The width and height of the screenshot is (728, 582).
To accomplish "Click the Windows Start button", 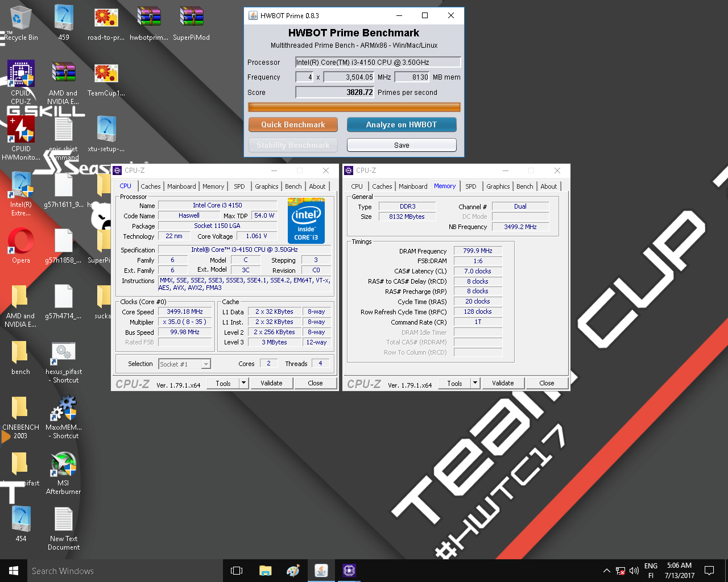I will [14, 571].
